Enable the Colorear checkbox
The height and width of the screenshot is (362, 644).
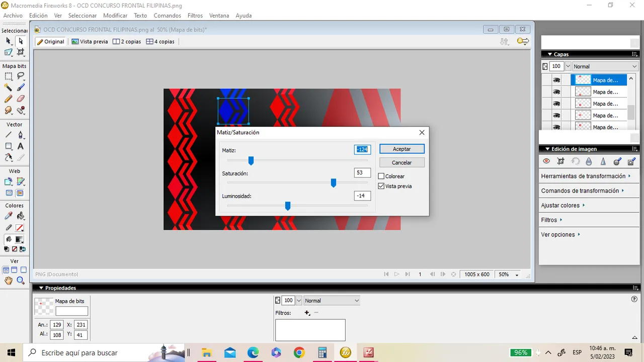(381, 176)
